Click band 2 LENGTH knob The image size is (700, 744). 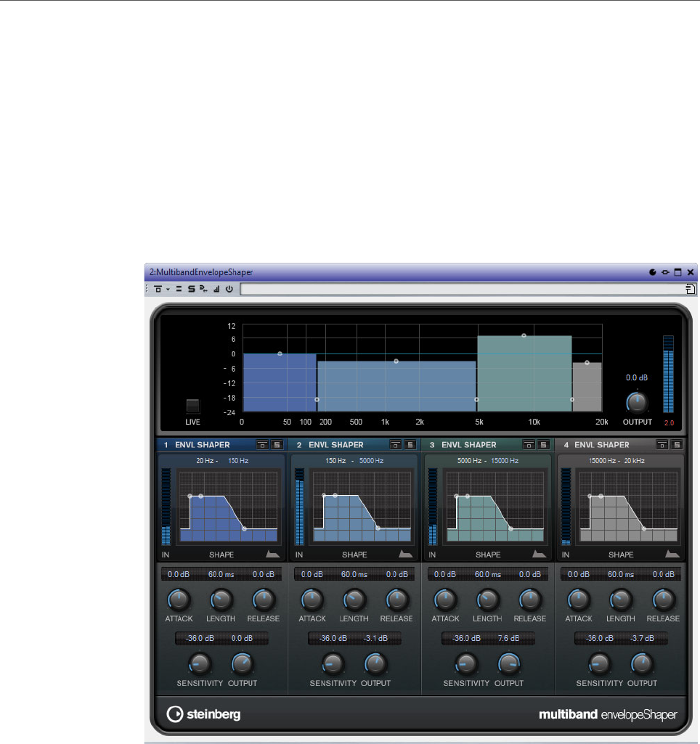pos(354,600)
